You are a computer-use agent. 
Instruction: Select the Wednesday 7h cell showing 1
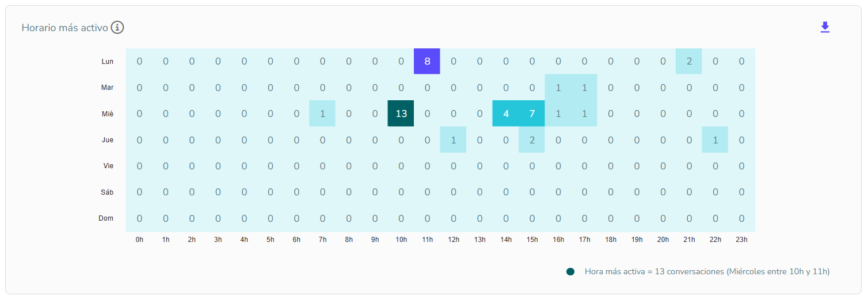(x=322, y=113)
